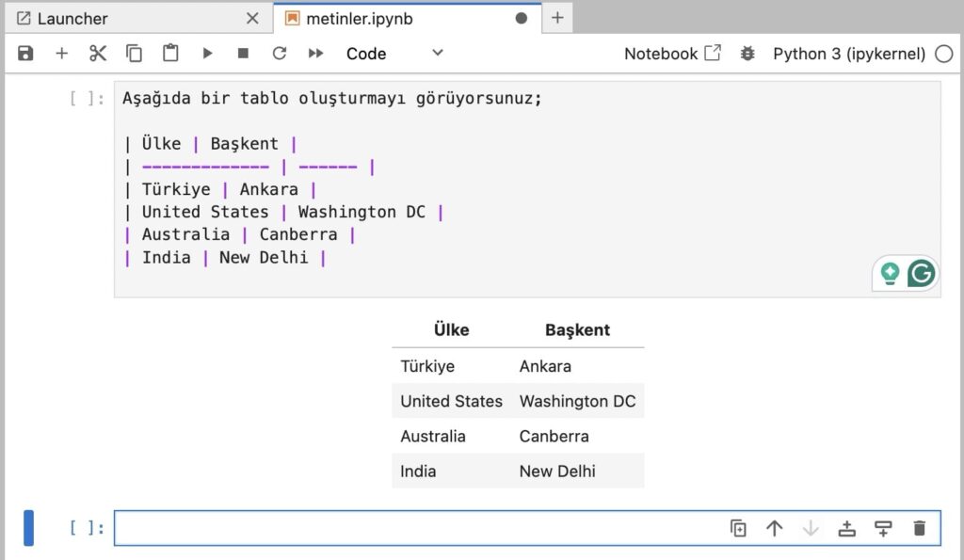Click the empty cell's execution prompt
The image size is (964, 560).
pos(87,527)
